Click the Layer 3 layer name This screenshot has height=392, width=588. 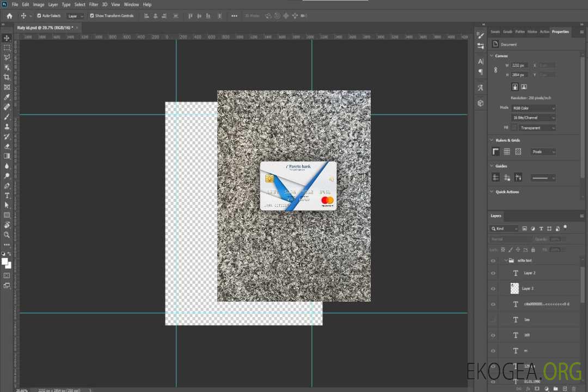[528, 289]
